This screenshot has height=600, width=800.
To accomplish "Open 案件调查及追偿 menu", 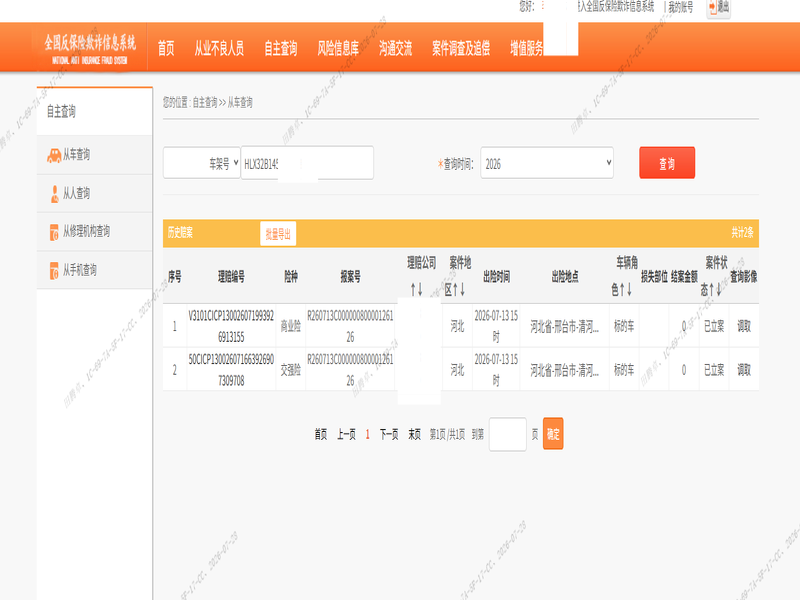I will click(x=461, y=48).
